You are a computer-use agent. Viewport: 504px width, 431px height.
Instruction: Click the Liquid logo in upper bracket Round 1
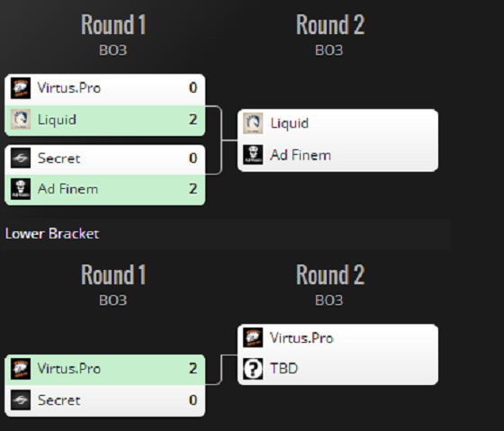click(21, 120)
